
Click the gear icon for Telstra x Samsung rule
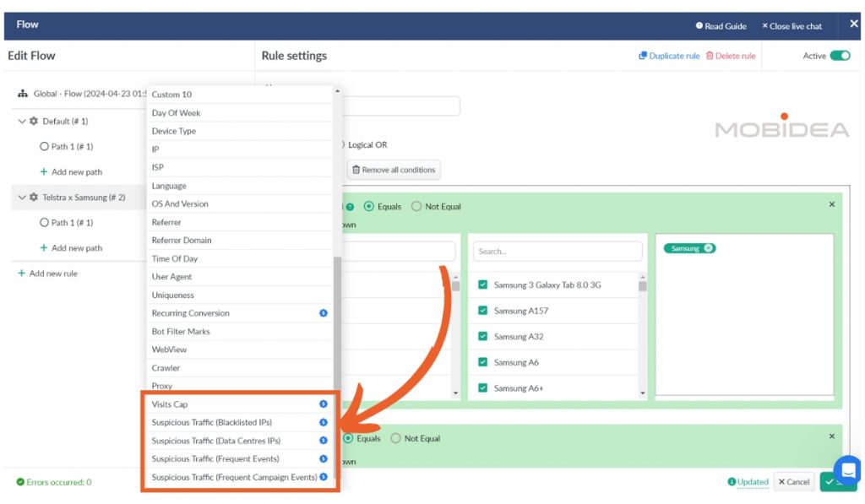[34, 198]
